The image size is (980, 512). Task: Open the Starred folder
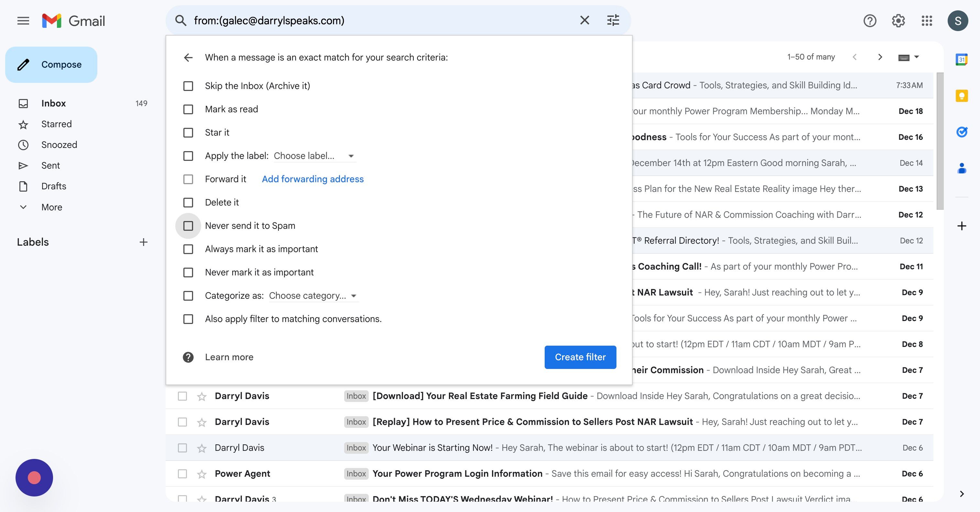[x=56, y=124]
